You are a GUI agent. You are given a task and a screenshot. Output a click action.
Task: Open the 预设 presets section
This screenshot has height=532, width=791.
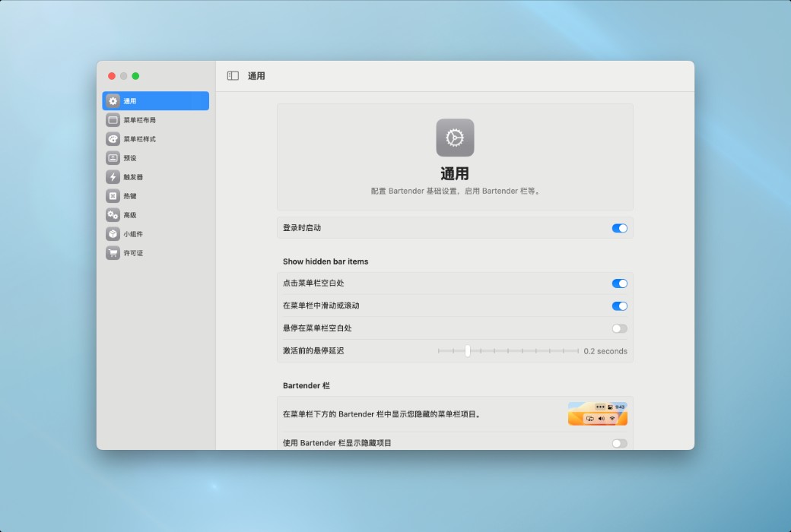click(155, 158)
